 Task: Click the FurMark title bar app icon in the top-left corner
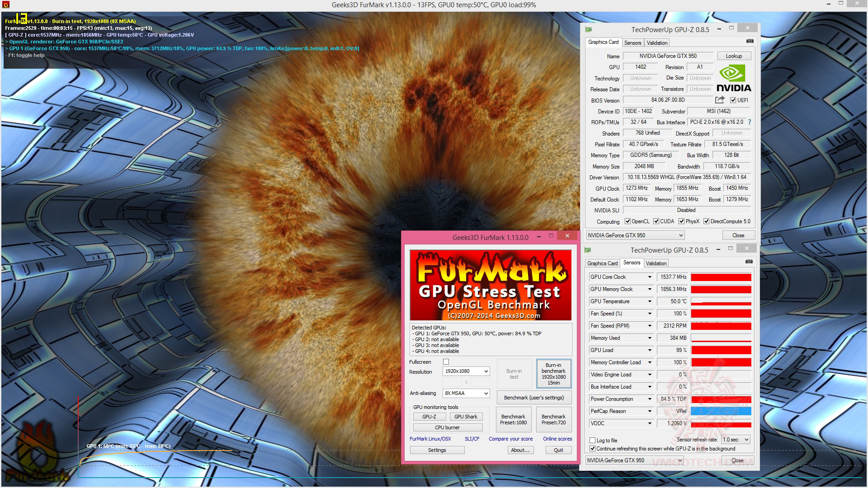tap(6, 5)
